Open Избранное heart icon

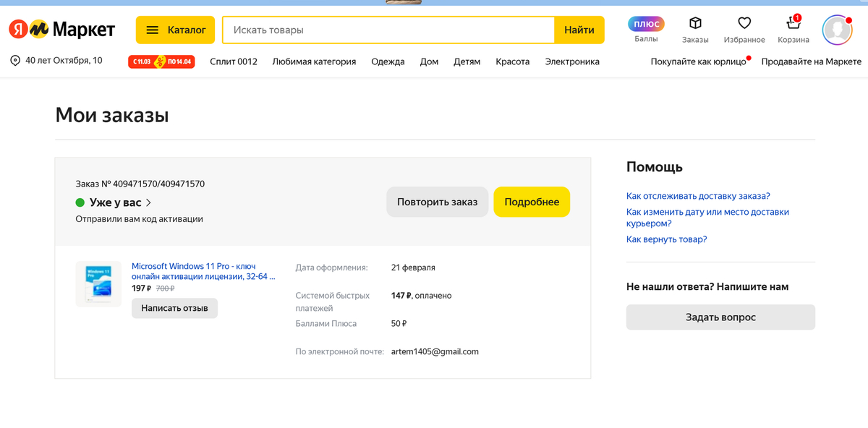point(744,30)
